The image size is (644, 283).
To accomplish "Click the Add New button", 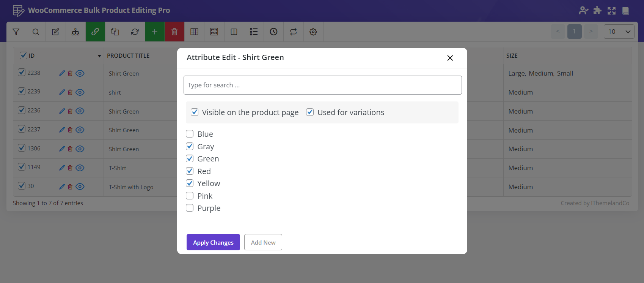I will (263, 242).
